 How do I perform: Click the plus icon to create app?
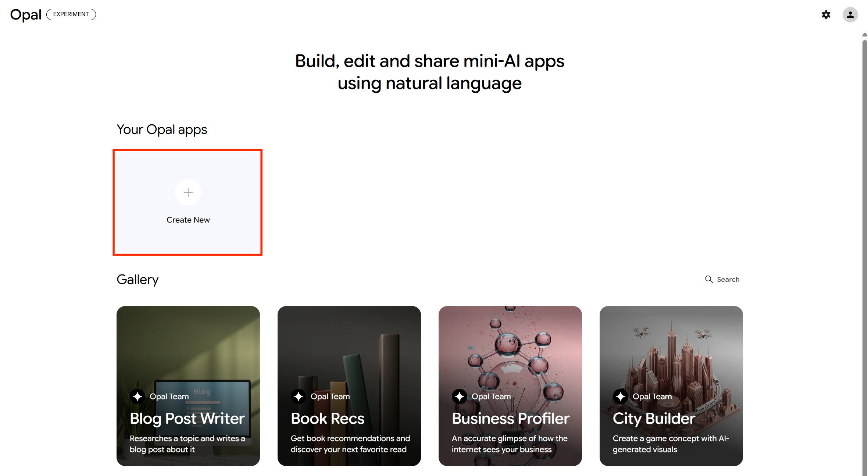(188, 192)
